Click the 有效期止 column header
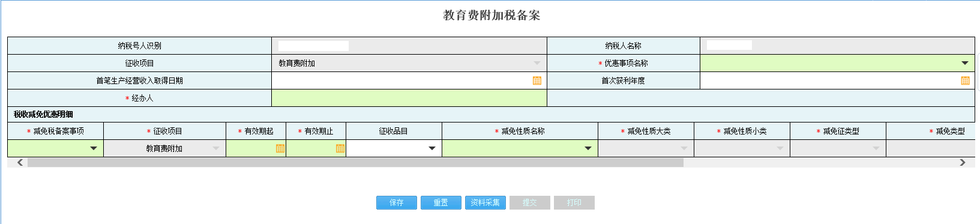The image size is (980, 224). 316,131
